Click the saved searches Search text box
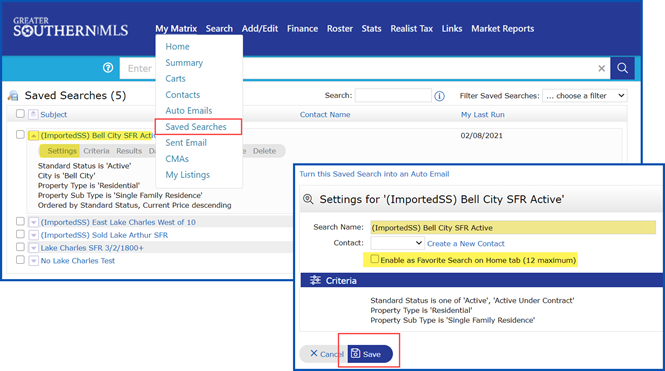Screen dimensions: 665x371 (393, 95)
